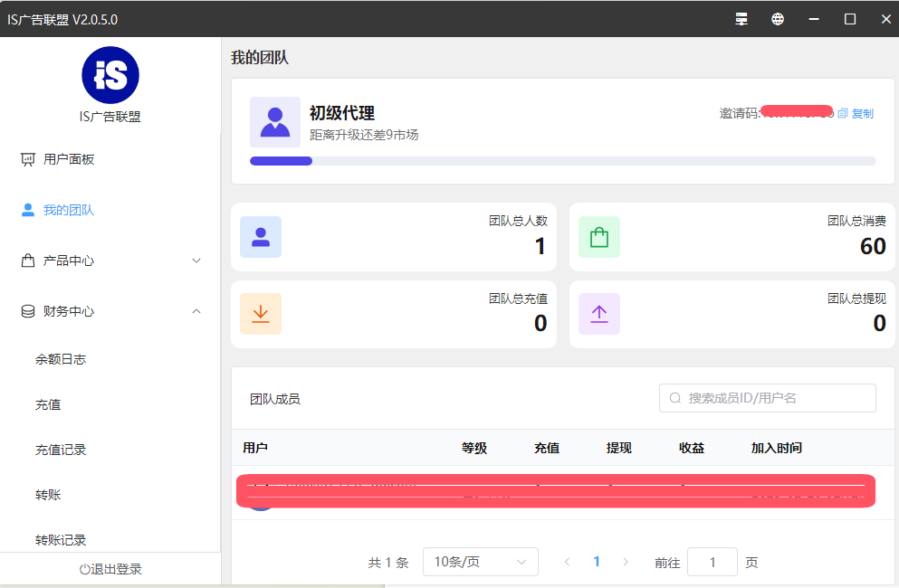Copy the invitation code with 复制
Viewport: 899px width, 588px height.
click(856, 114)
